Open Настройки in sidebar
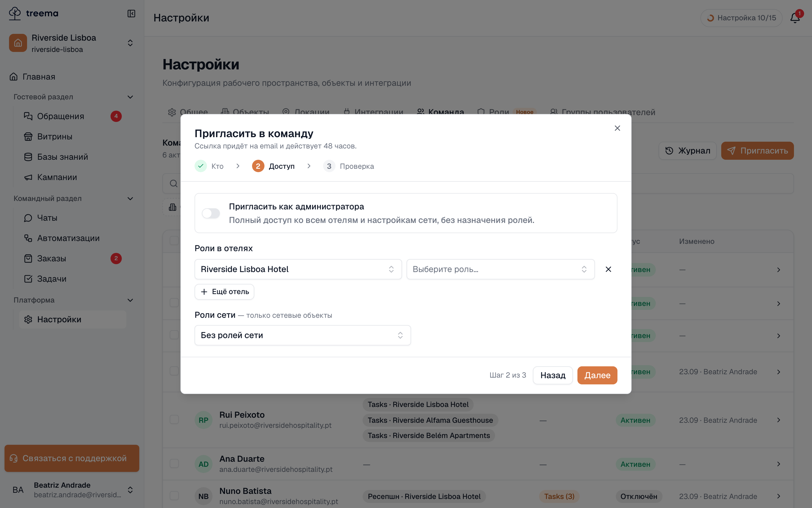This screenshot has width=812, height=508. [72, 319]
